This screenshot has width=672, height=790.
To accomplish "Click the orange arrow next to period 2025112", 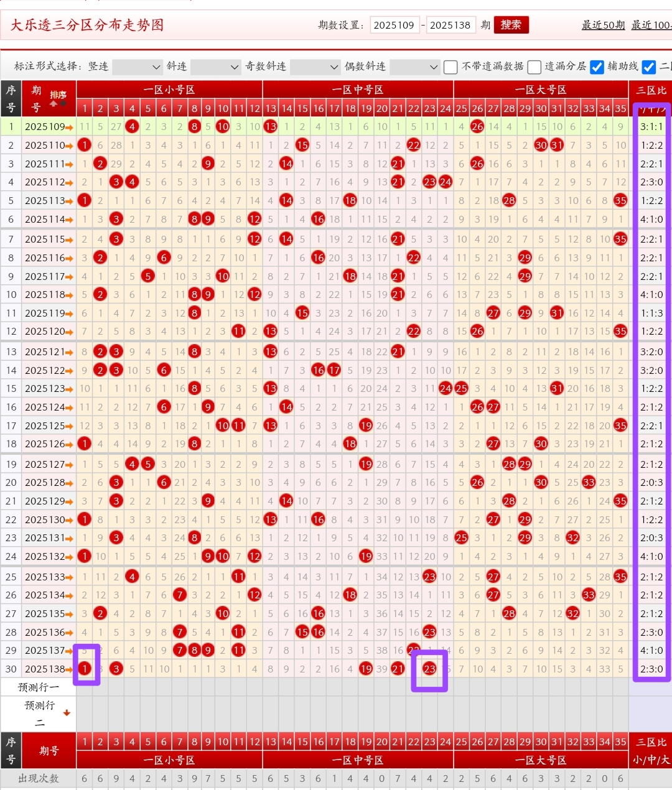I will tap(70, 183).
